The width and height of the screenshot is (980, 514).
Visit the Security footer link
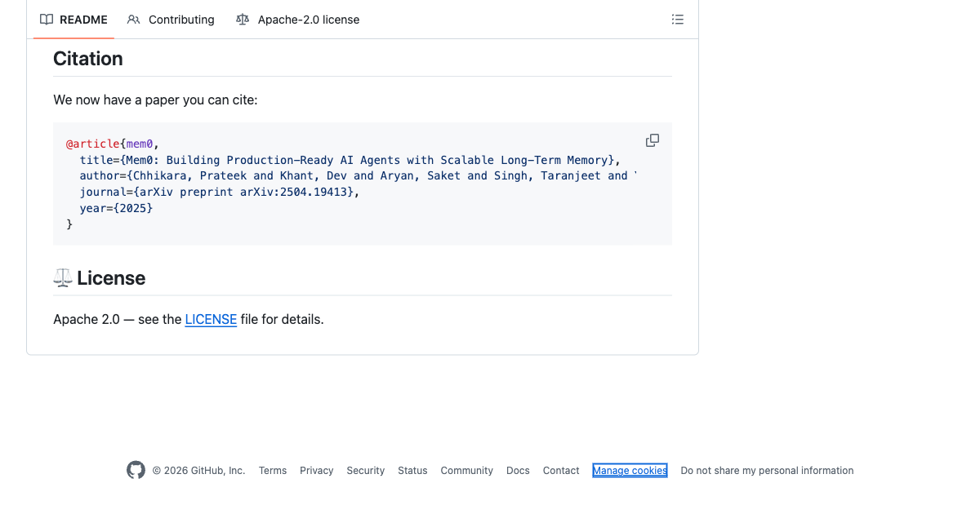[365, 471]
